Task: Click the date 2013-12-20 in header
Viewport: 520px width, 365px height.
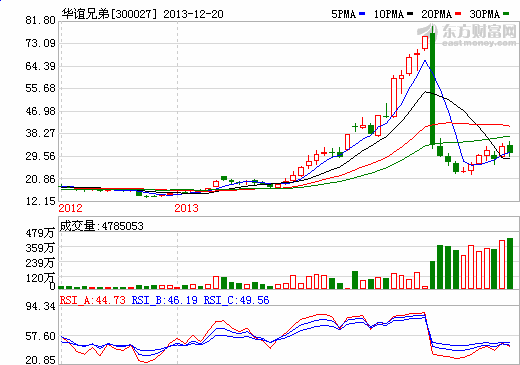Action: coord(193,14)
